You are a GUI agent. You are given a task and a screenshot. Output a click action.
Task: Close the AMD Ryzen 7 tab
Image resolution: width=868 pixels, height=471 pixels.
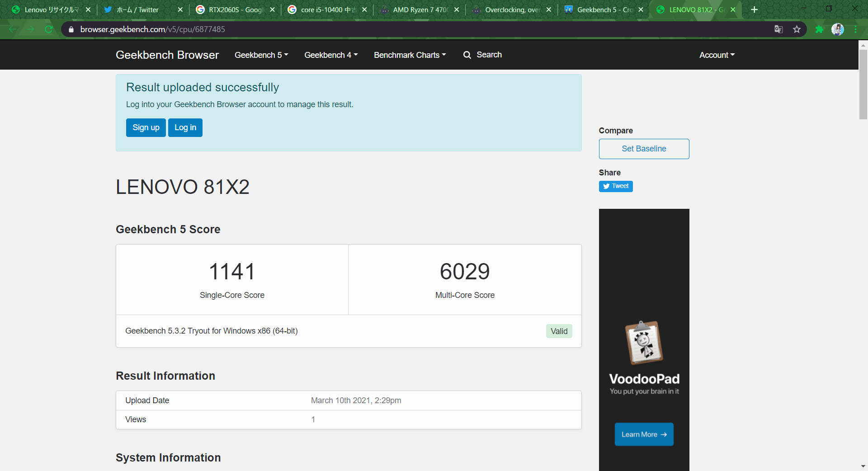(x=457, y=9)
